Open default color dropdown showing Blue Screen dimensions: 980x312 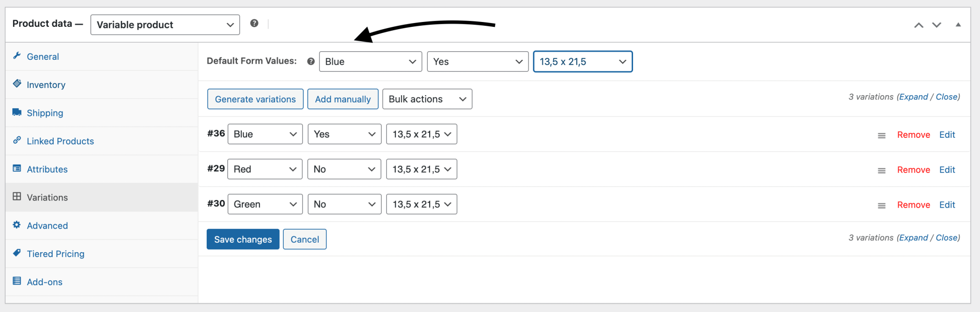point(370,62)
